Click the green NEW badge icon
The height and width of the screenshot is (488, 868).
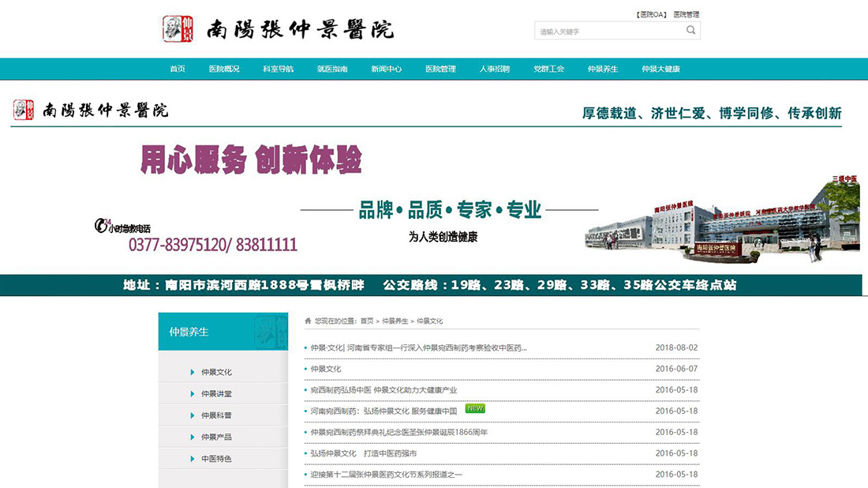[475, 409]
